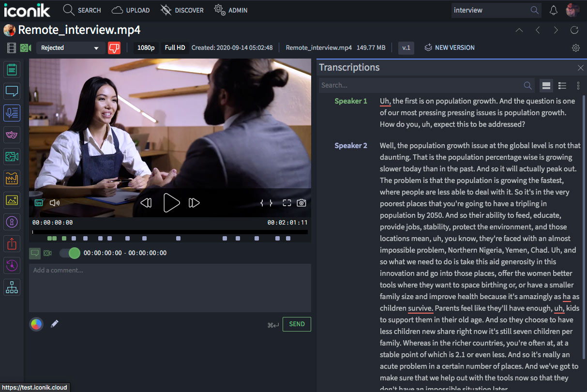Open the DISCOVER menu
Viewport: 587px width, 392px height.
click(182, 10)
